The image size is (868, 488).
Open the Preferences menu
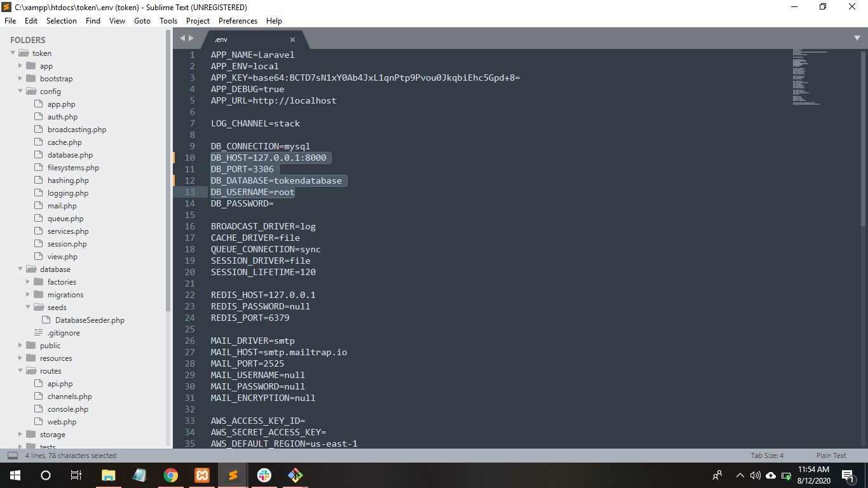(x=238, y=20)
